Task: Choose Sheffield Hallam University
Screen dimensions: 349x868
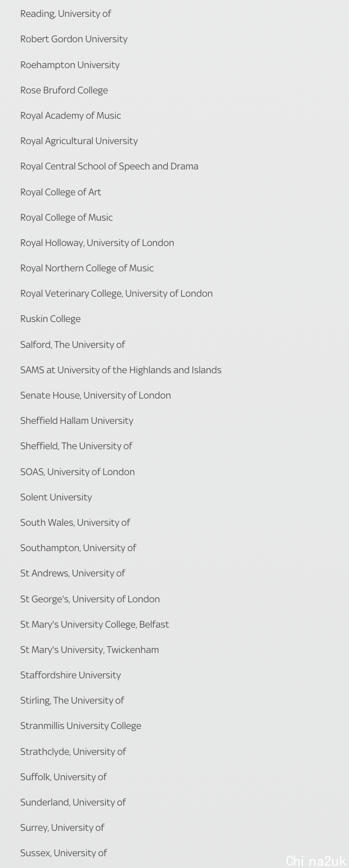Action: (x=77, y=420)
